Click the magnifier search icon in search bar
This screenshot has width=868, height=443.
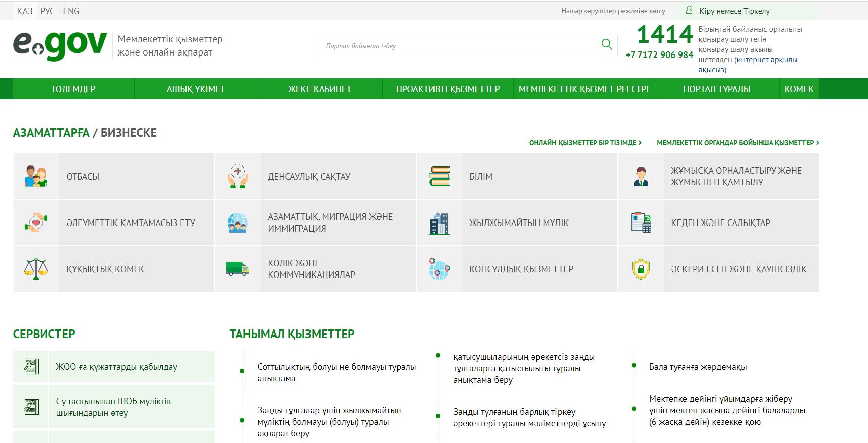607,45
